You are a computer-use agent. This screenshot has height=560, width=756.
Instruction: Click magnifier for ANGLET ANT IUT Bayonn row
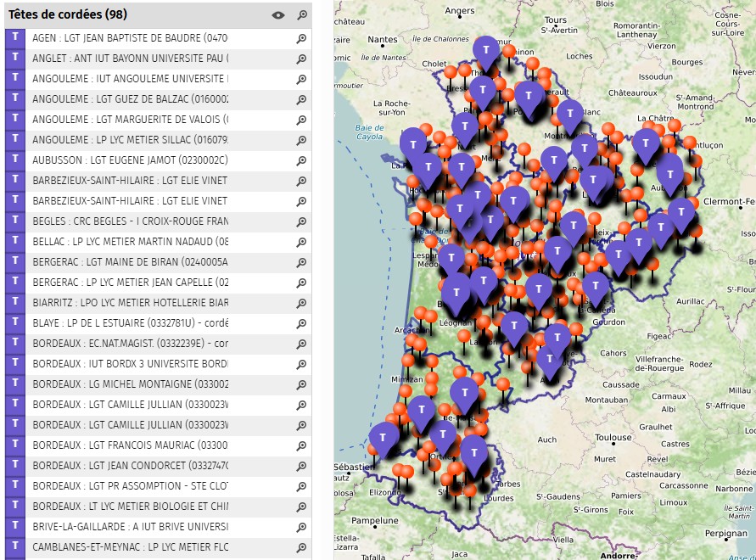click(301, 59)
